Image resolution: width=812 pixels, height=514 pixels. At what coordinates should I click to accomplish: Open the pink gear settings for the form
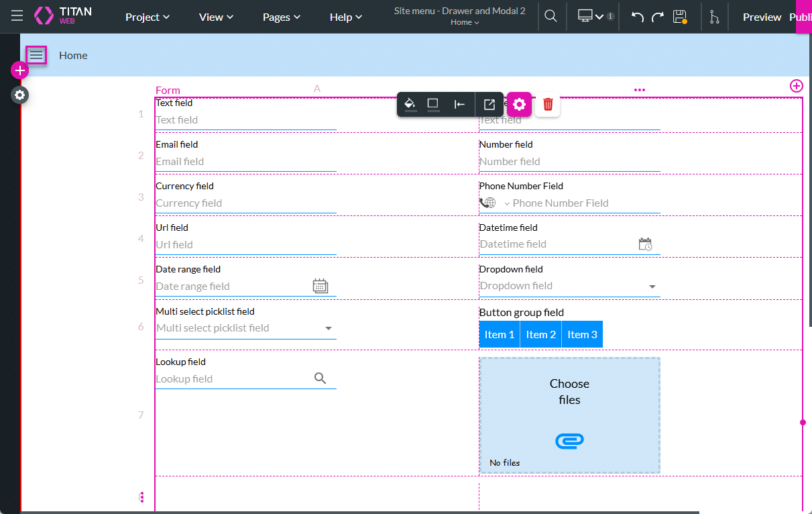519,104
